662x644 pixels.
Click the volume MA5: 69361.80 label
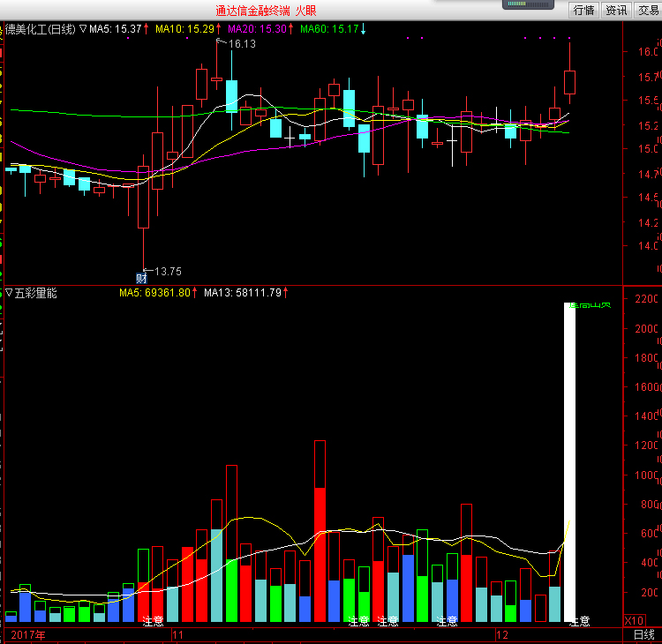pyautogui.click(x=154, y=293)
